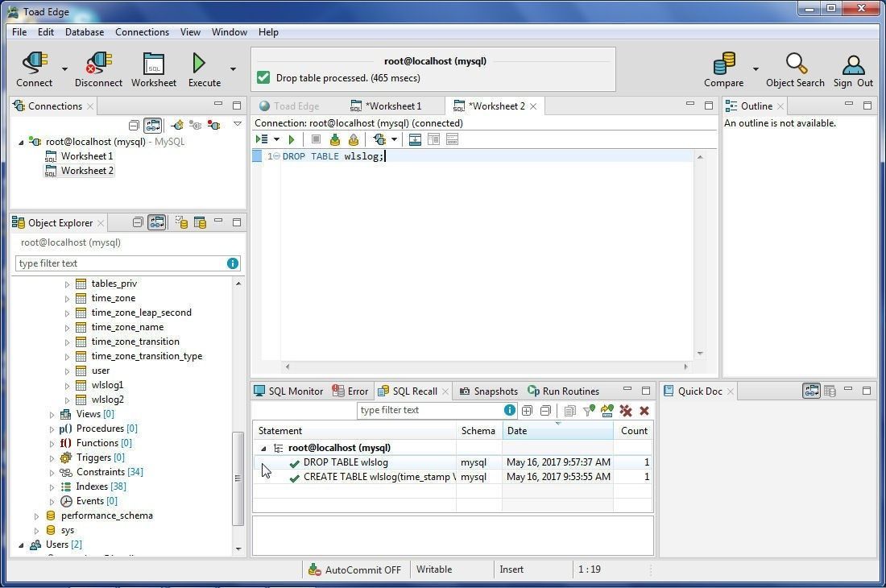Expand the performance_schema database node

37,516
